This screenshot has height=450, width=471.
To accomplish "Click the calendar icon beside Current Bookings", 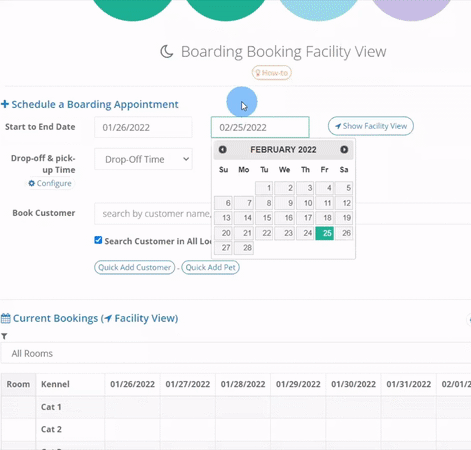I will [x=6, y=318].
